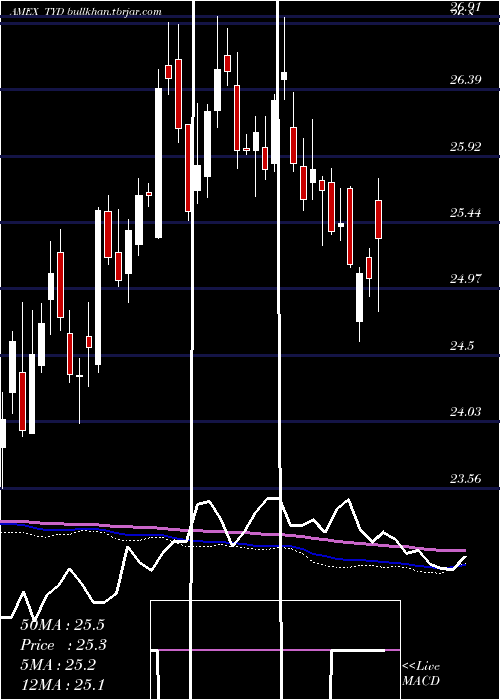The height and width of the screenshot is (700, 500).
Task: Click the 12MA : 25.1 readout
Action: click(x=62, y=684)
